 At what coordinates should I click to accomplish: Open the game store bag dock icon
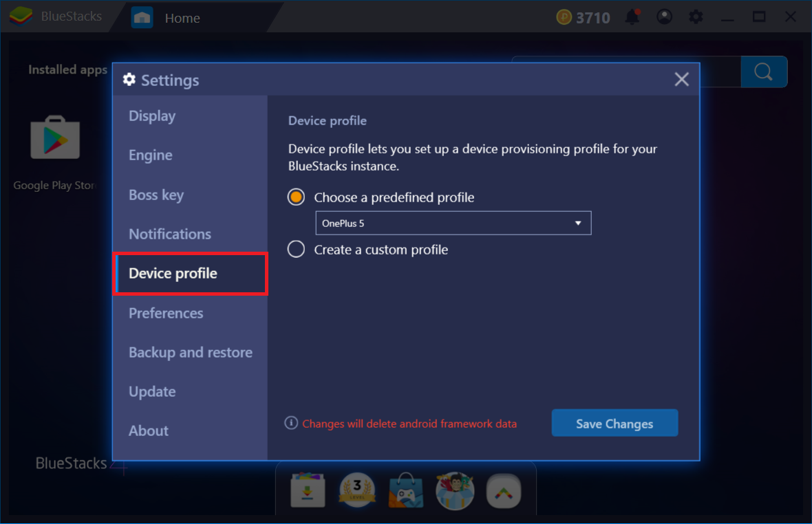405,490
